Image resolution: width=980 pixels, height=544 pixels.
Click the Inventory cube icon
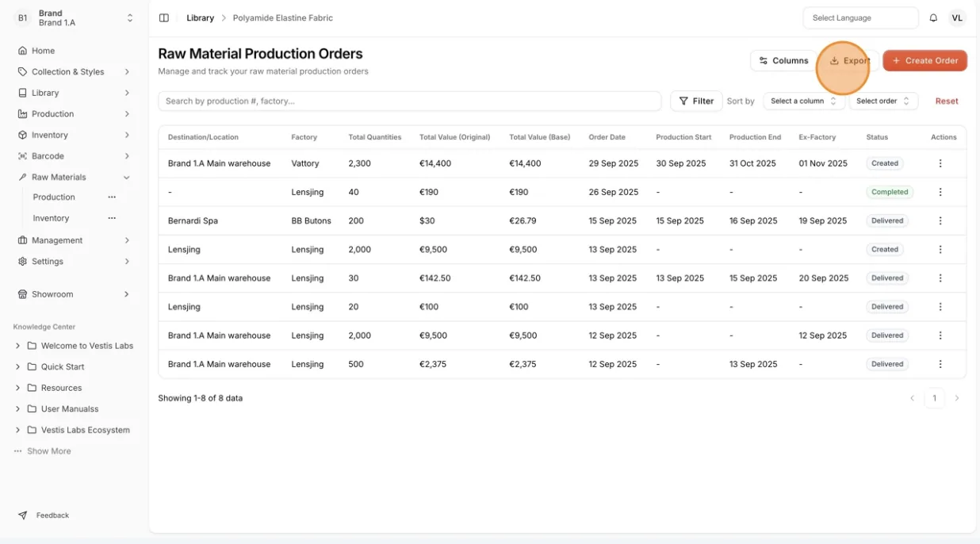22,135
